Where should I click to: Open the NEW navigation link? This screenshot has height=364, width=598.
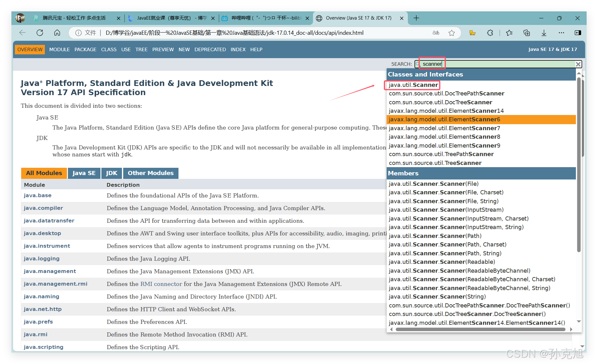pyautogui.click(x=184, y=50)
